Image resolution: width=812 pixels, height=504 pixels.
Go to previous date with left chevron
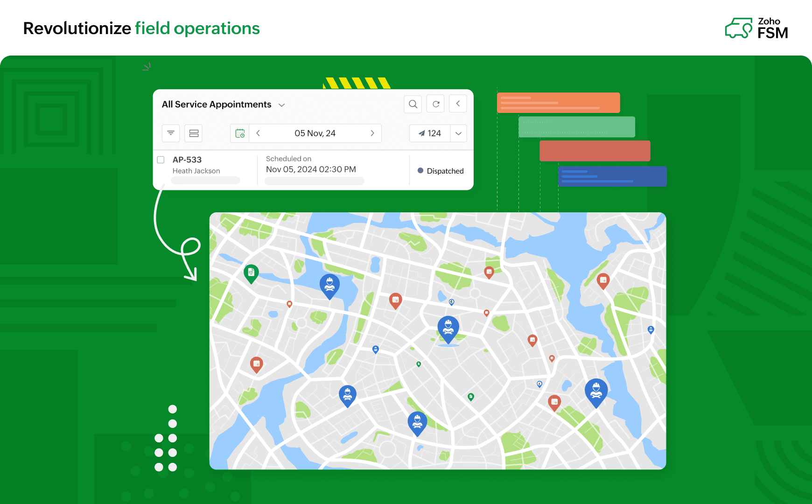258,133
